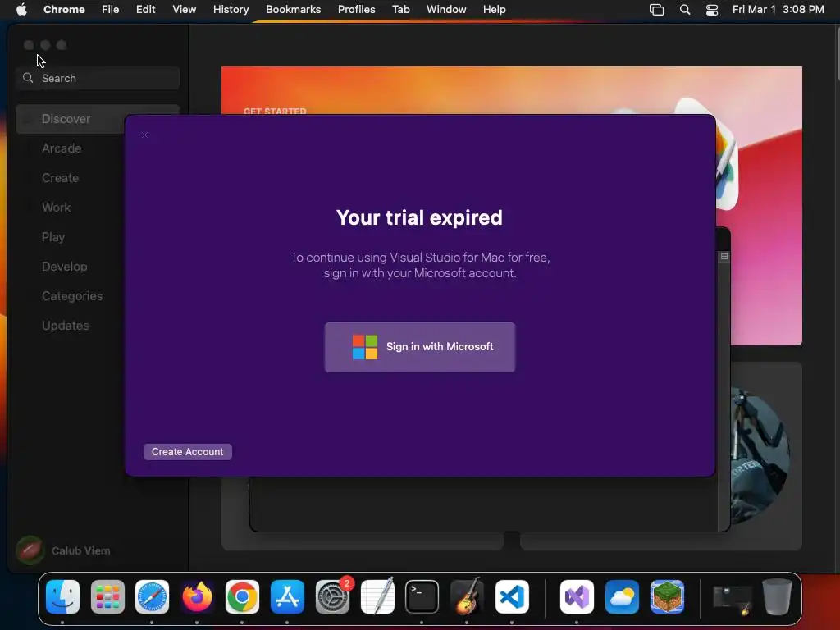Open the Help menu

pos(494,10)
